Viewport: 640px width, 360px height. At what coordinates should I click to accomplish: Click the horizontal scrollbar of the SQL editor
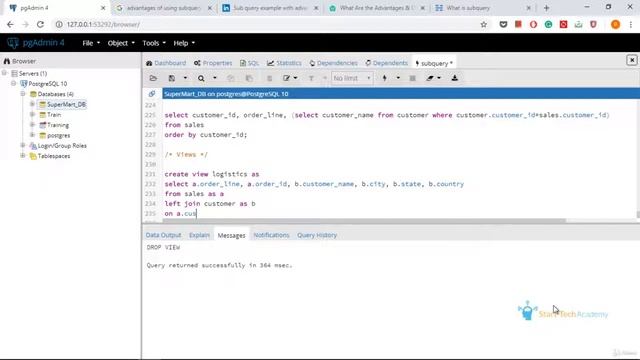(364, 221)
